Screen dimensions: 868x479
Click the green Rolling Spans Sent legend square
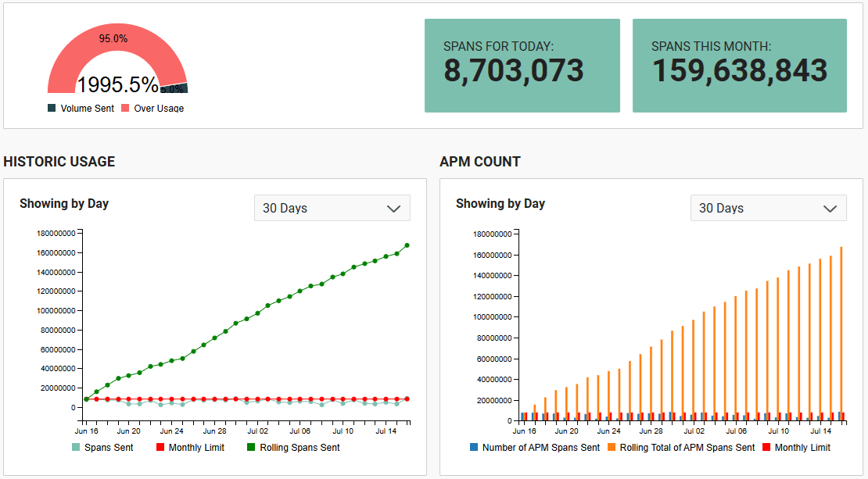click(x=251, y=447)
